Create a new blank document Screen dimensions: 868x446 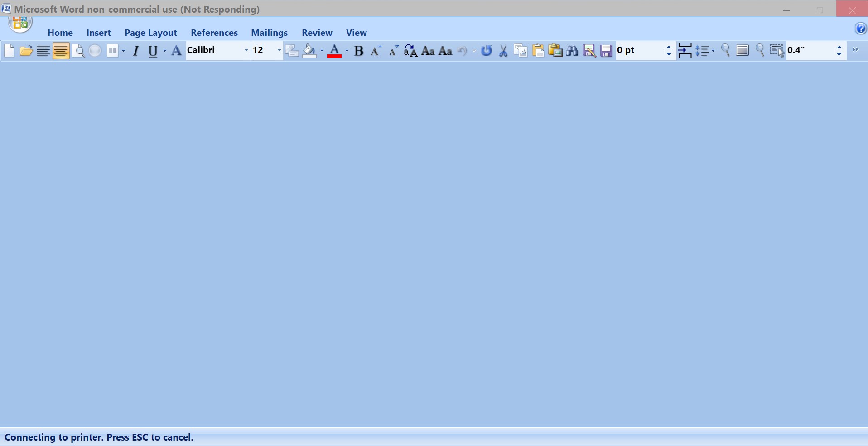click(x=9, y=51)
